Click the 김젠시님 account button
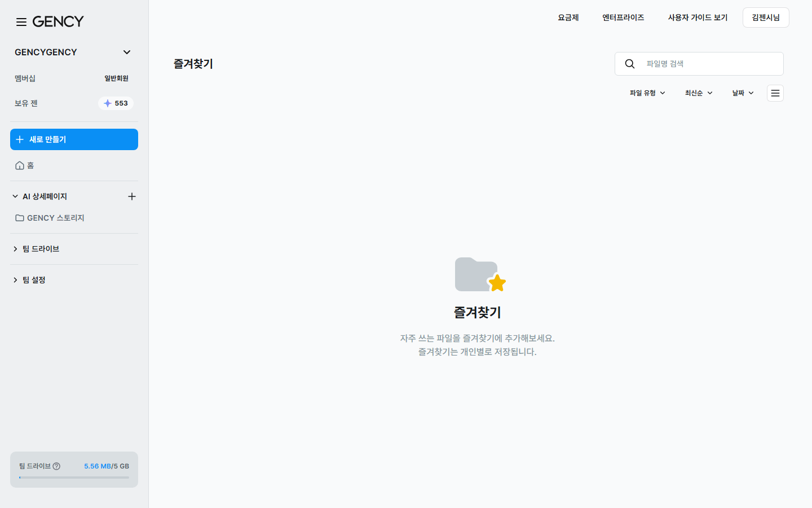 766,17
